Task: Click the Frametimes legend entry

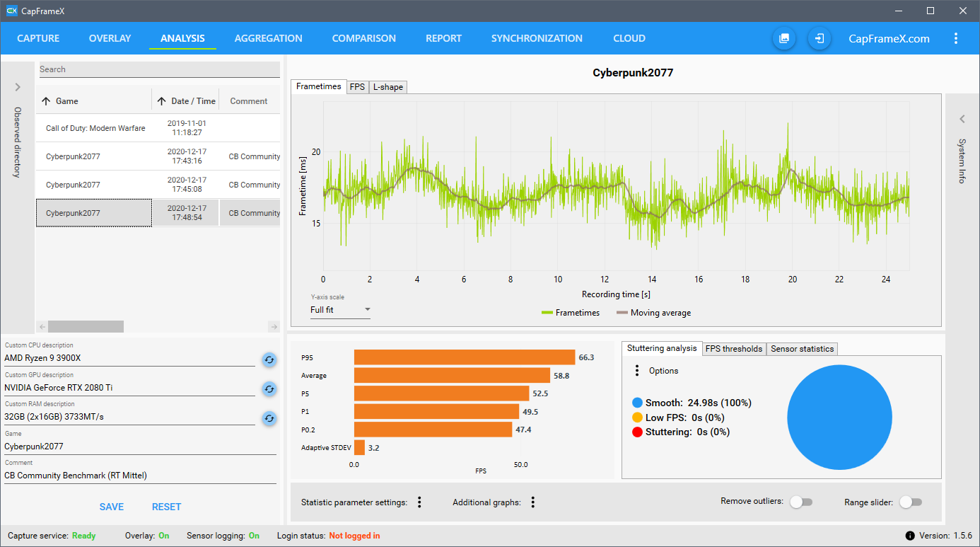Action: (570, 313)
